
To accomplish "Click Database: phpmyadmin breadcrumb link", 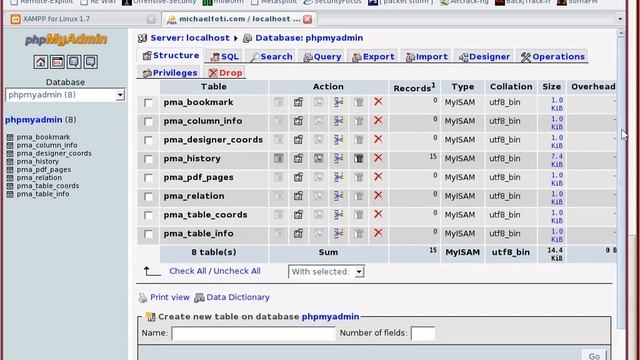I will [309, 38].
